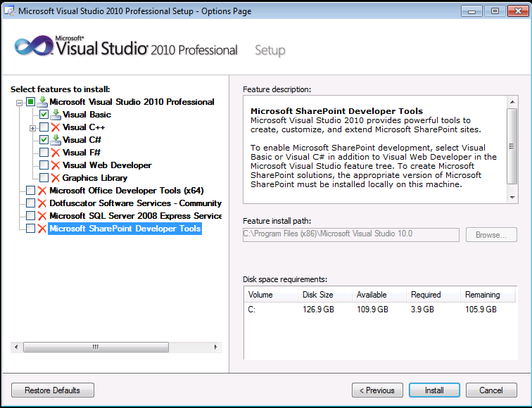Uncheck the Visual C# checkbox
Screen dimensions: 532x408
(x=44, y=140)
